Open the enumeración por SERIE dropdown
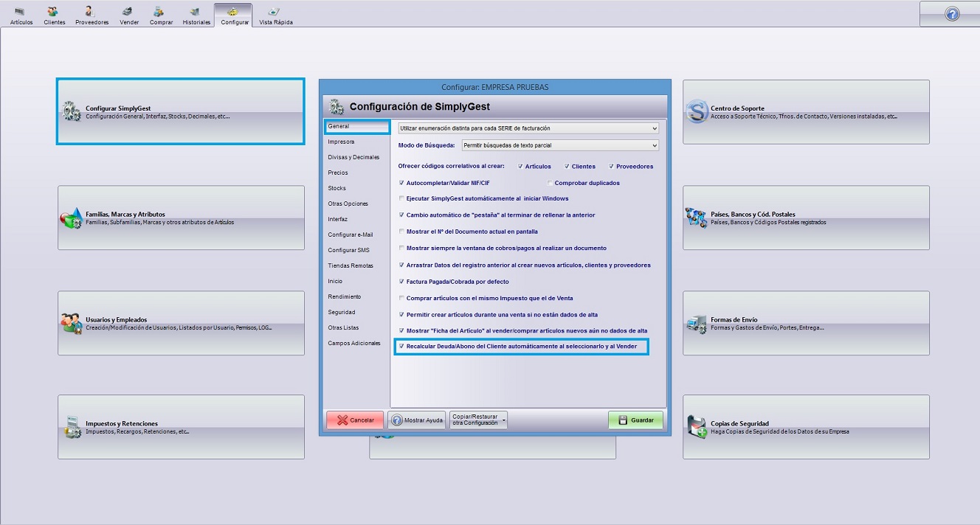 tap(528, 128)
